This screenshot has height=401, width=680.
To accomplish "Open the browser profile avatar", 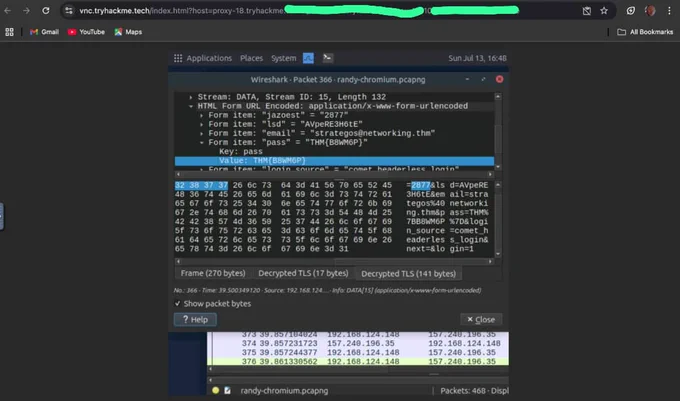I will [650, 11].
